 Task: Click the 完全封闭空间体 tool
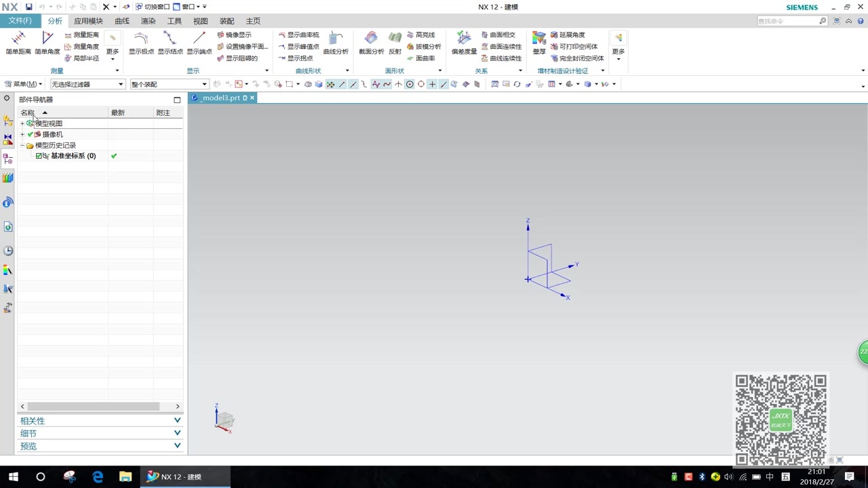(x=577, y=58)
